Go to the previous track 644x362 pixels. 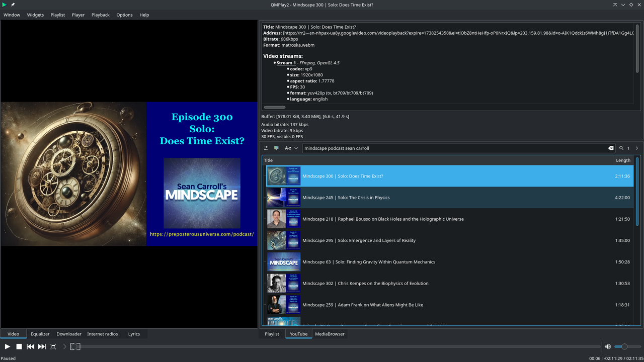[30, 346]
